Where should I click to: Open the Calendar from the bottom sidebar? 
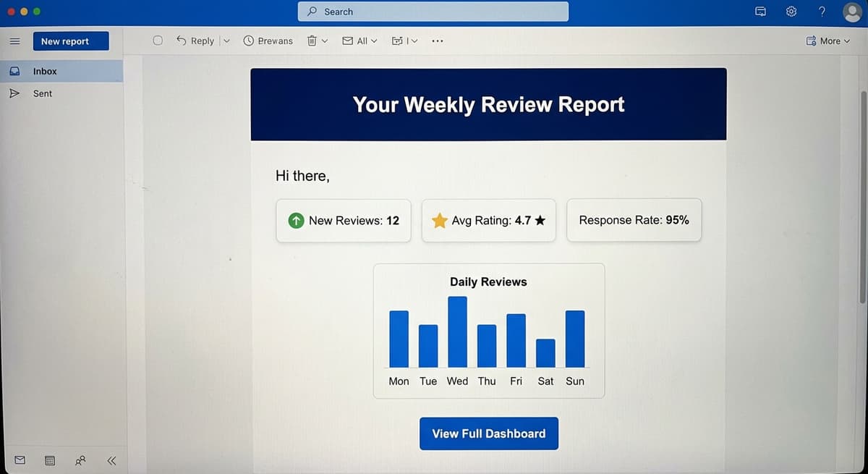(x=49, y=460)
